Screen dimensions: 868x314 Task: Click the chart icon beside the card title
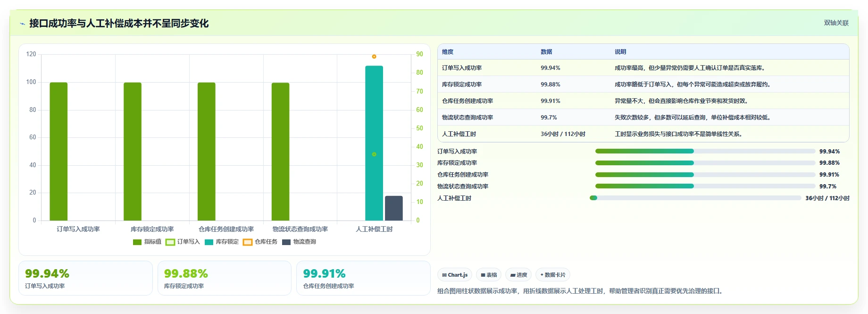22,24
